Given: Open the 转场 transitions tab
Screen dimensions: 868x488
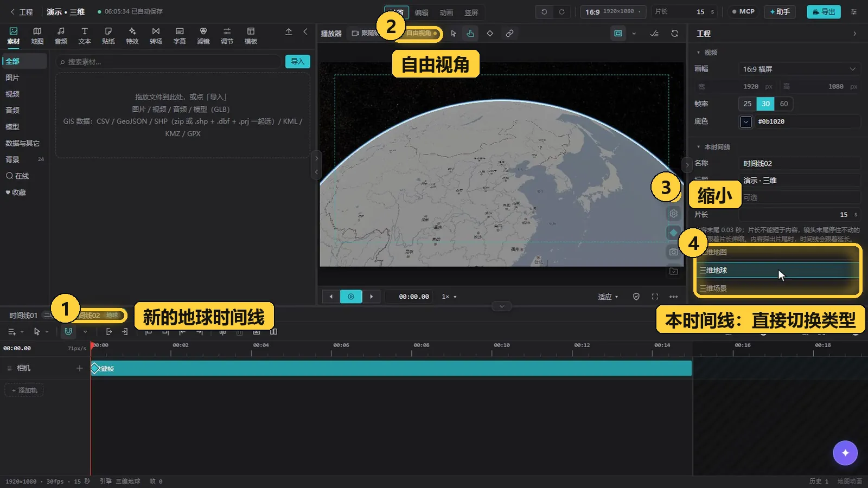Looking at the screenshot, I should (x=156, y=36).
